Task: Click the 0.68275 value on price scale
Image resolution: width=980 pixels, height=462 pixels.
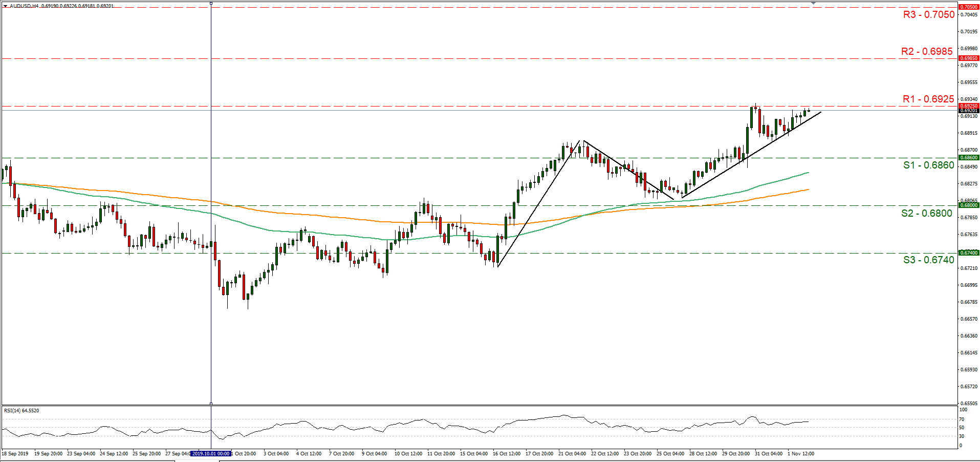Action: click(x=969, y=184)
